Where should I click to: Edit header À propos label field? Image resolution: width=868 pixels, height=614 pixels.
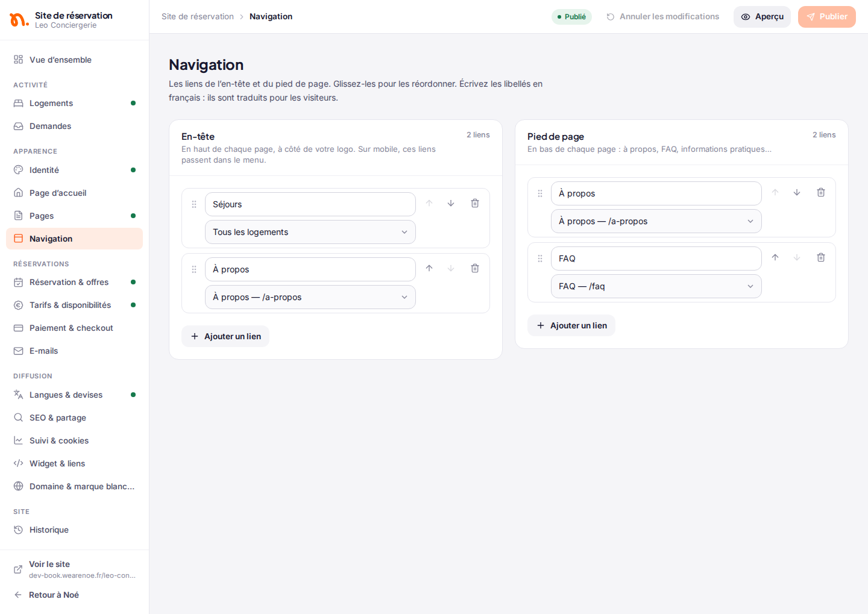tap(310, 269)
